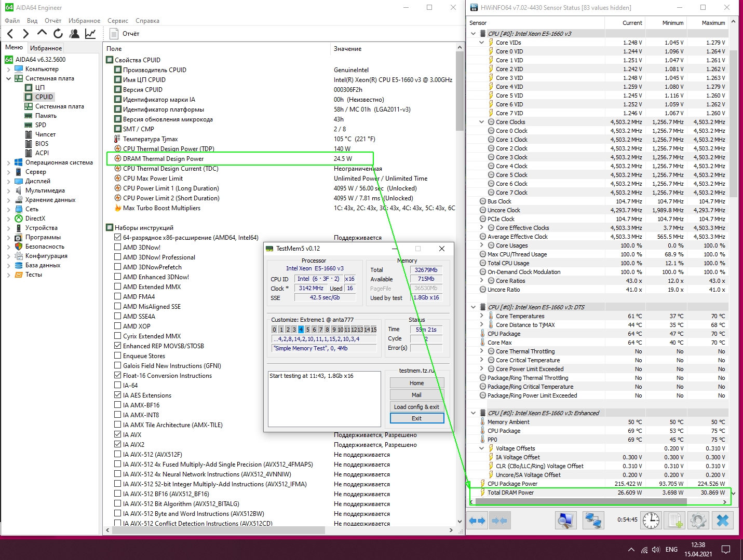This screenshot has width=743, height=560.
Task: Select BIOS in the AIDA64 tree
Action: tap(42, 144)
